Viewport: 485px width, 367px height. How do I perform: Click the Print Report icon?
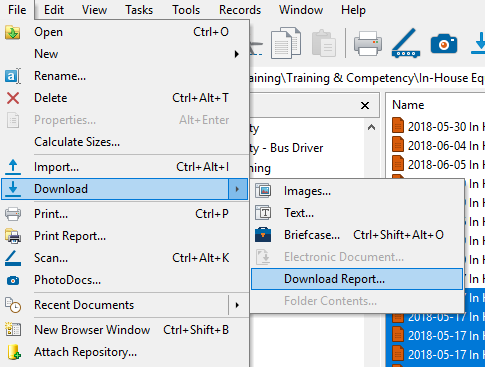[x=13, y=236]
